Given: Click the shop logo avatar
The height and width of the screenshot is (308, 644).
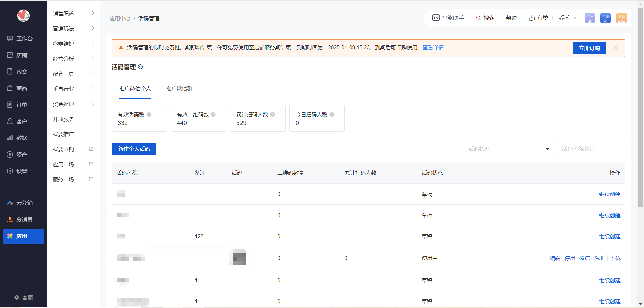Looking at the screenshot, I should [23, 15].
